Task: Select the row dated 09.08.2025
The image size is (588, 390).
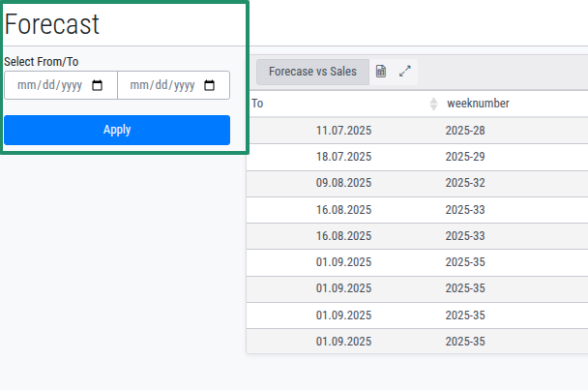Action: pyautogui.click(x=343, y=182)
